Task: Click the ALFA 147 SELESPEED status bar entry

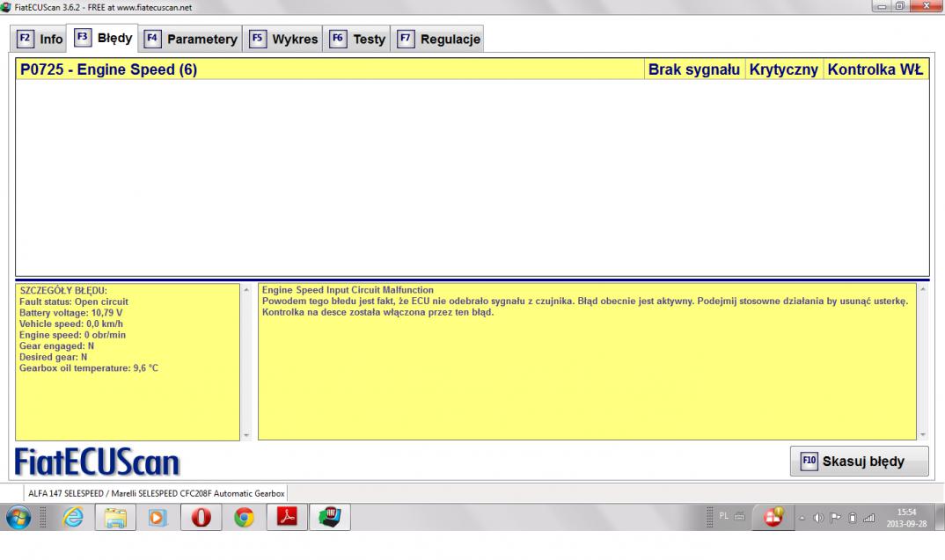Action: coord(156,493)
